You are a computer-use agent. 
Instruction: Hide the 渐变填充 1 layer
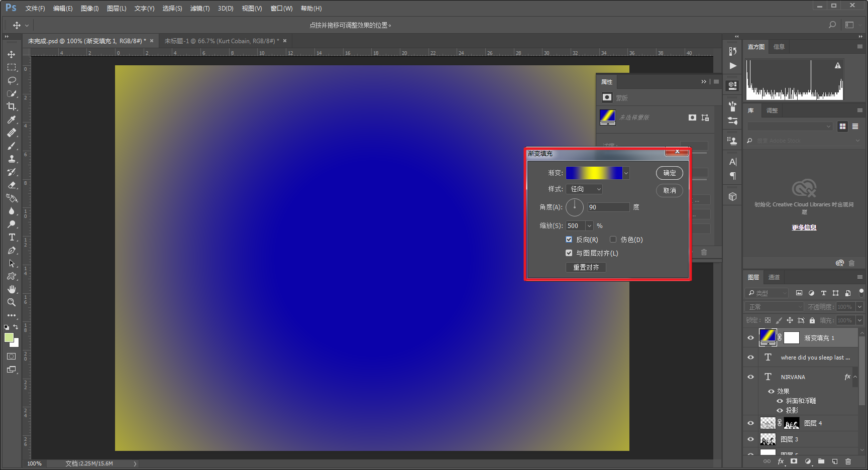coord(750,338)
